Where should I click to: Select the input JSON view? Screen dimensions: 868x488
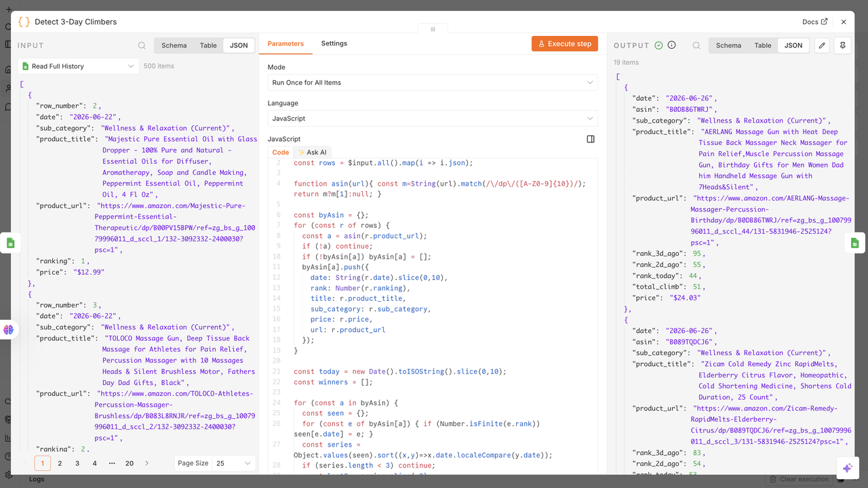click(239, 45)
